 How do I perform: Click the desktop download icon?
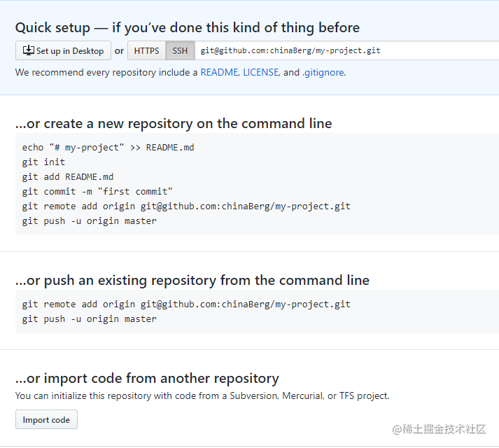point(28,50)
